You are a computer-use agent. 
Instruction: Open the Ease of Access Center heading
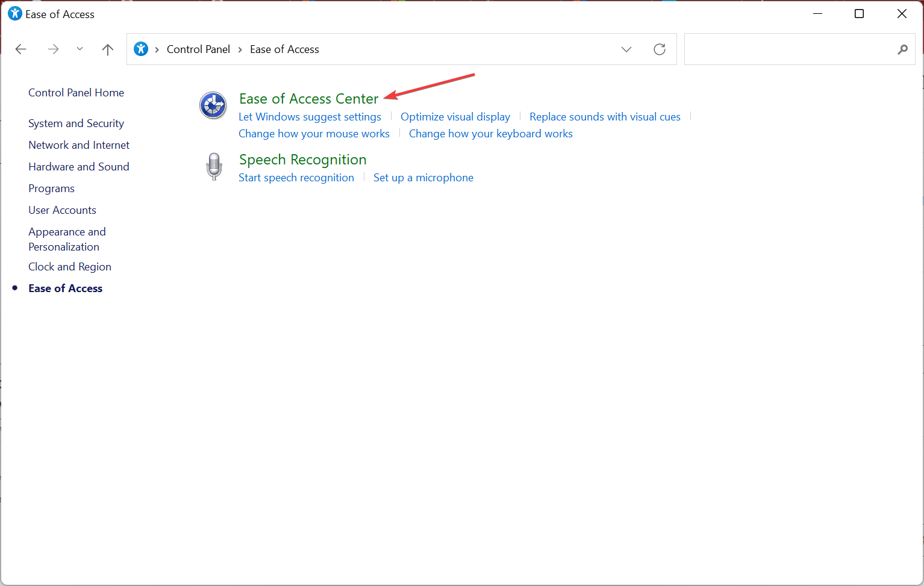pyautogui.click(x=308, y=99)
